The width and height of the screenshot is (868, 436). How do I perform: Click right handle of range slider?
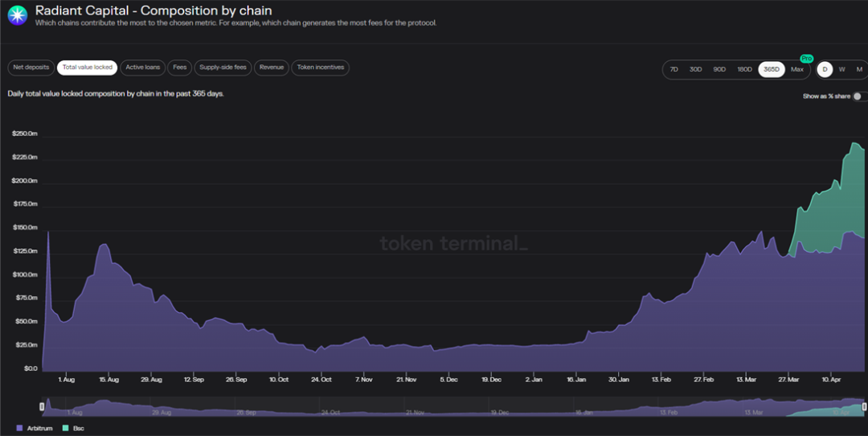[865, 406]
